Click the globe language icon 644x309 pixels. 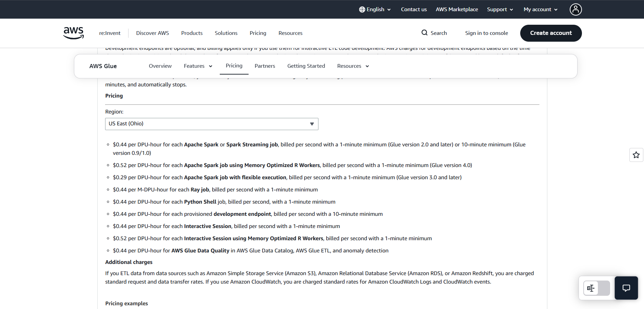362,9
